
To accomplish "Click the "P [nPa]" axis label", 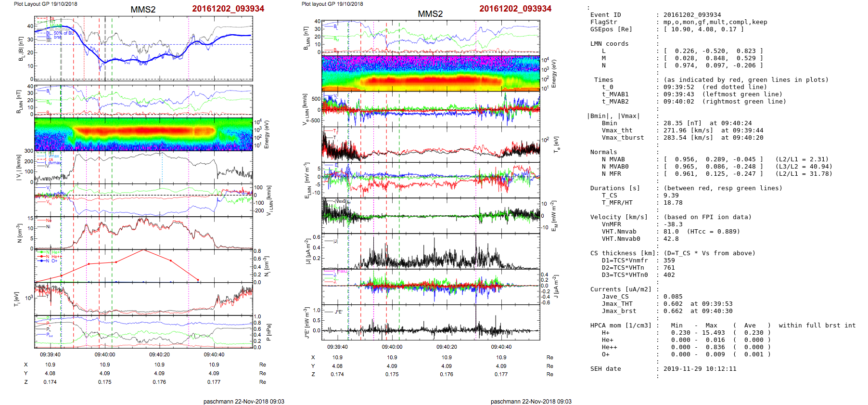I will [x=268, y=331].
